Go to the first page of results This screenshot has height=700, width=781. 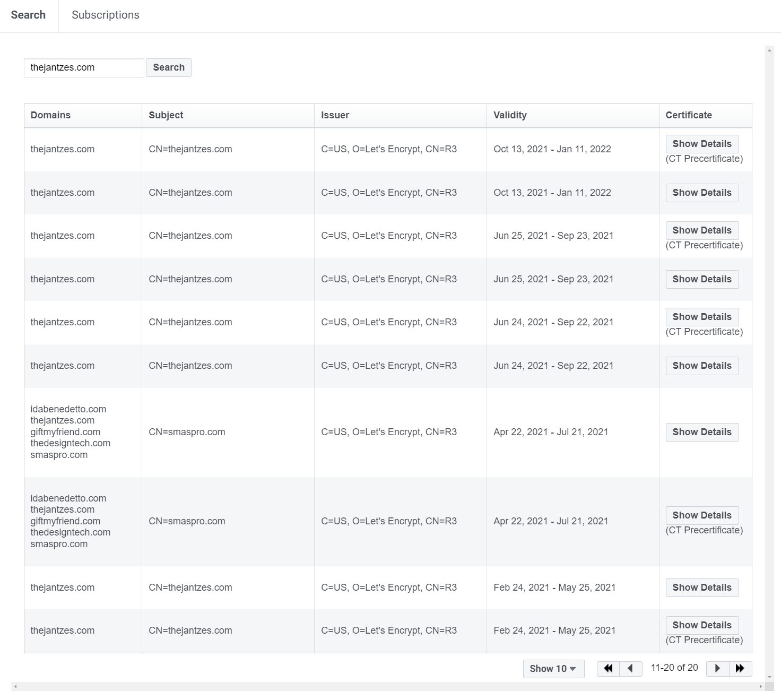[x=608, y=668]
